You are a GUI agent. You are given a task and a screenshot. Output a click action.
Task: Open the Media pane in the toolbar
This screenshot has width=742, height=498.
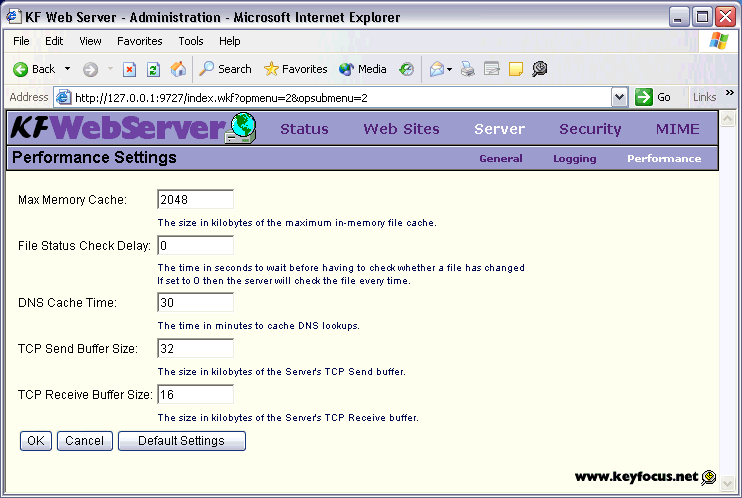click(363, 69)
